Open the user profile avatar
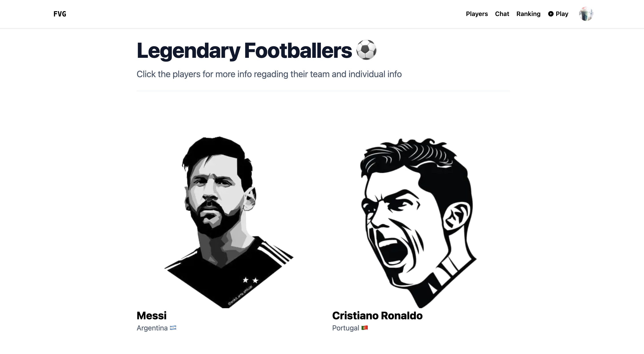 tap(586, 14)
